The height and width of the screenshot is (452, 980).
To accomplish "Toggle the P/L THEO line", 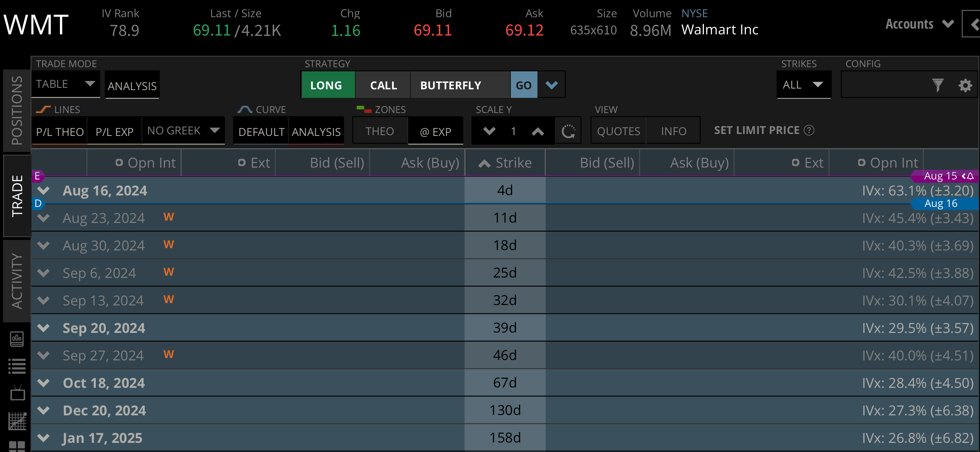I will [x=60, y=132].
